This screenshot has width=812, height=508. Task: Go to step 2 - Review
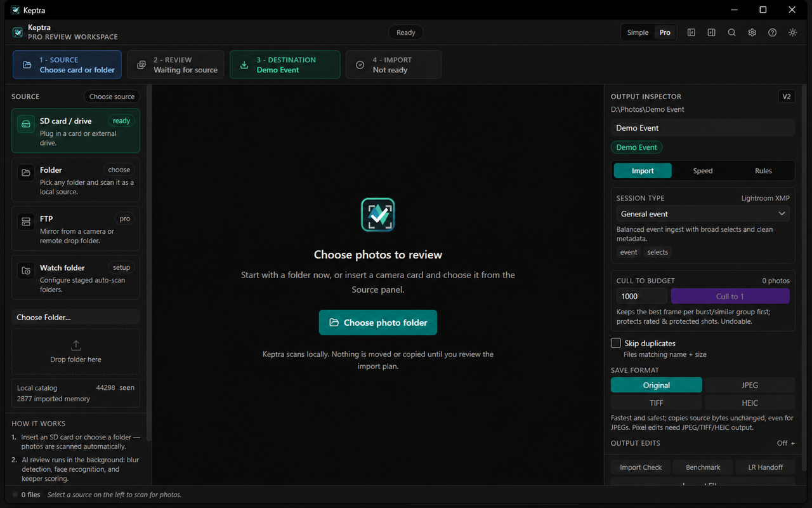coord(176,65)
